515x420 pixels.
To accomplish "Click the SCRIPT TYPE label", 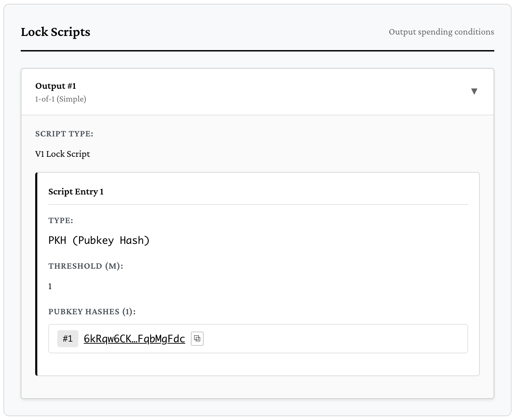I will coord(64,134).
